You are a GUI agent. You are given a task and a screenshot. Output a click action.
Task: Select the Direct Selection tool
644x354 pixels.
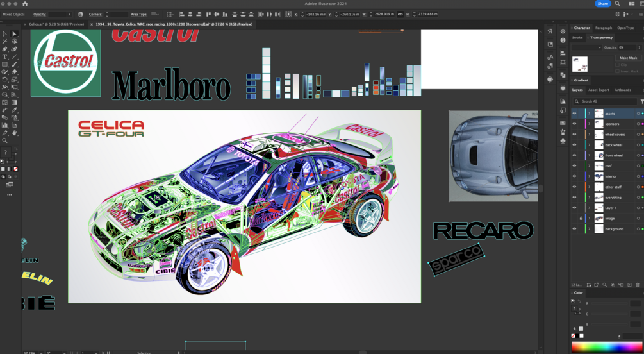(x=14, y=34)
